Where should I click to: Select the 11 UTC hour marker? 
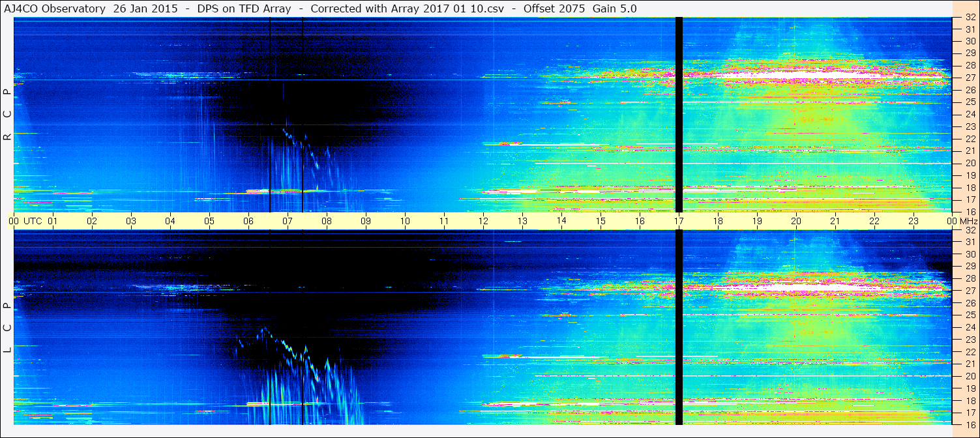click(x=444, y=221)
